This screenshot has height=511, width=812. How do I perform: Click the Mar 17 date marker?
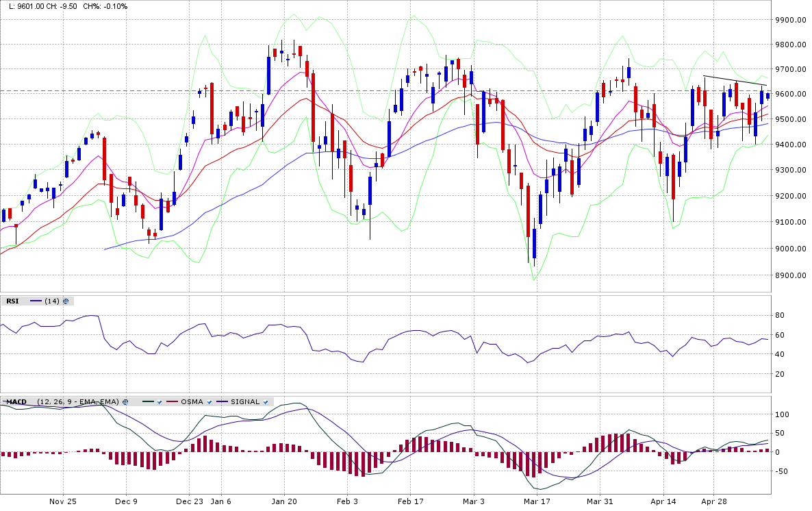[537, 501]
